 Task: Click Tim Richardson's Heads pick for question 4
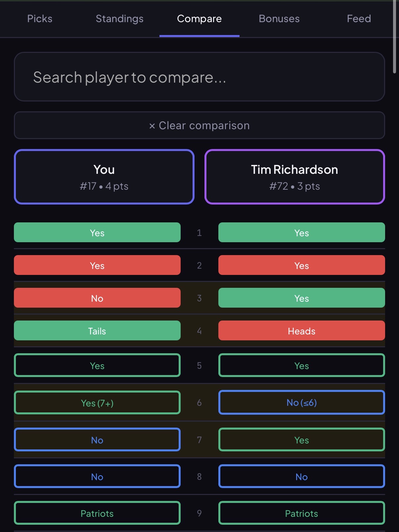[301, 330]
